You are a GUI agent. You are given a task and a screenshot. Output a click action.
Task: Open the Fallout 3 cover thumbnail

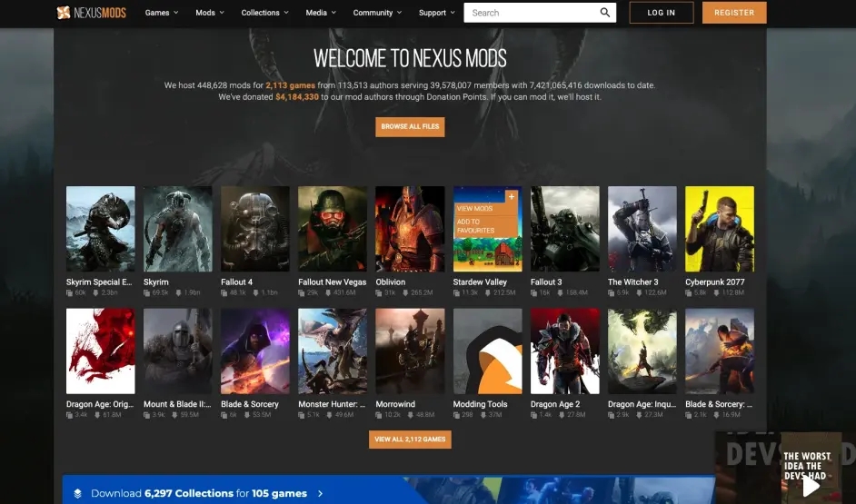pos(565,229)
